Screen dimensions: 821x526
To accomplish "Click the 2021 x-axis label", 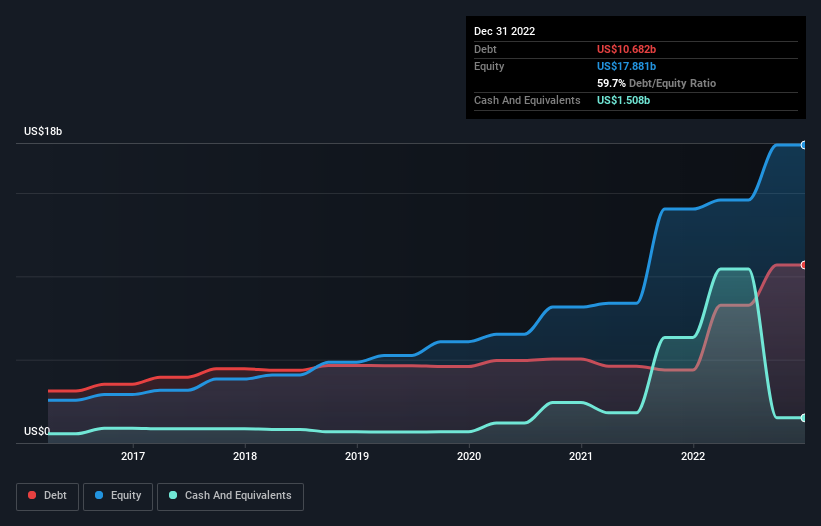I will click(581, 456).
